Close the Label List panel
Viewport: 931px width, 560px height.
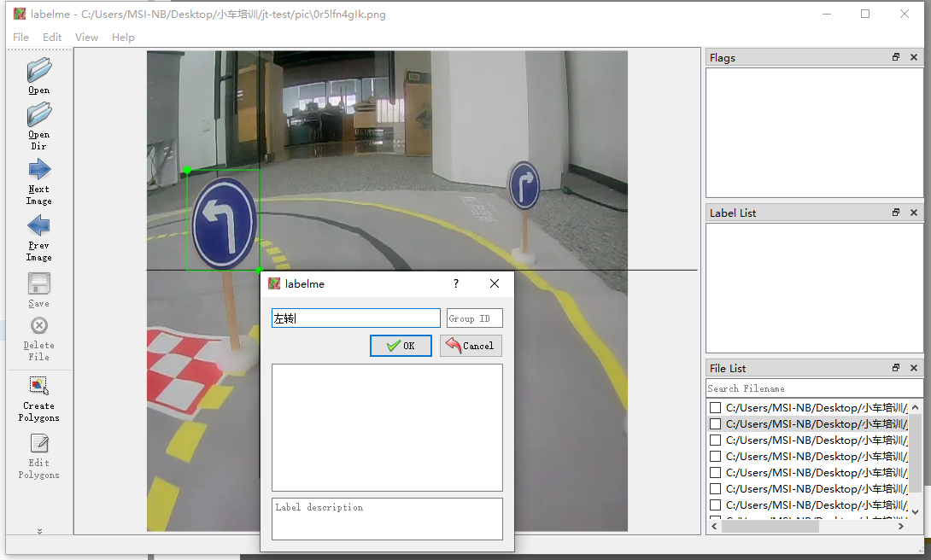[x=913, y=213]
